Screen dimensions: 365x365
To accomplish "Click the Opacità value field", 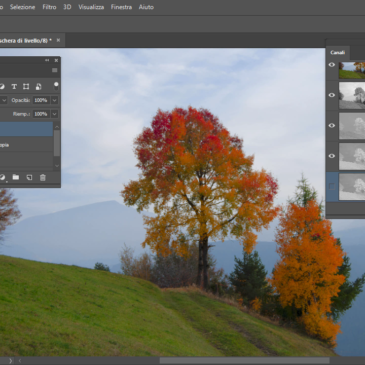I will pos(41,100).
